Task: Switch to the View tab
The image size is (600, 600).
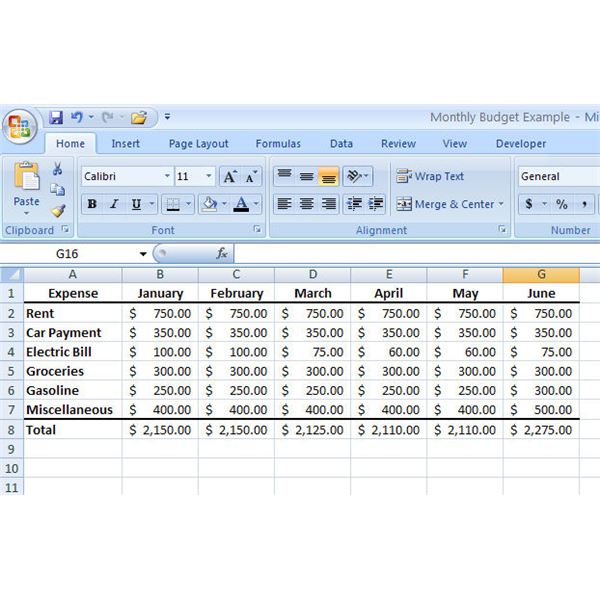Action: [x=455, y=143]
